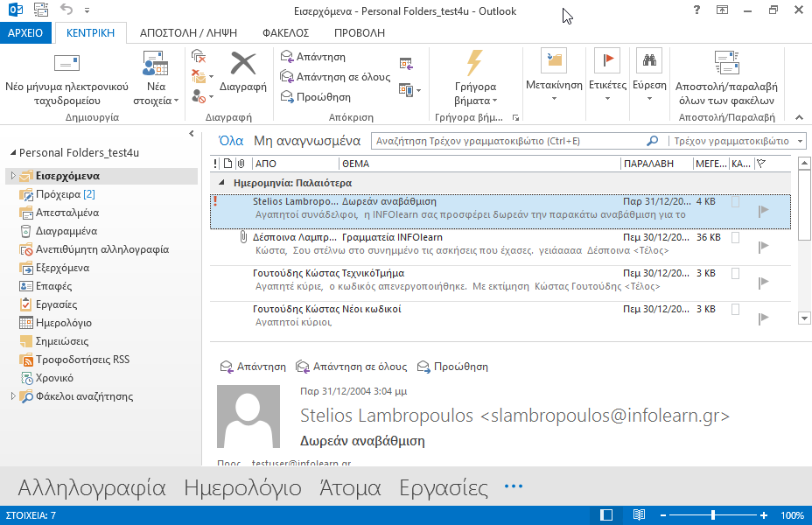Screen dimensions: 812x525
Task: Click the attachment column header paperclip
Action: coord(241,164)
